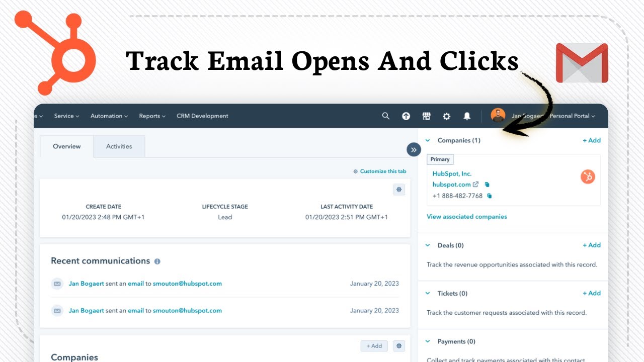Click the phone number +1 888-482-7768
The image size is (644, 362).
coord(457,196)
